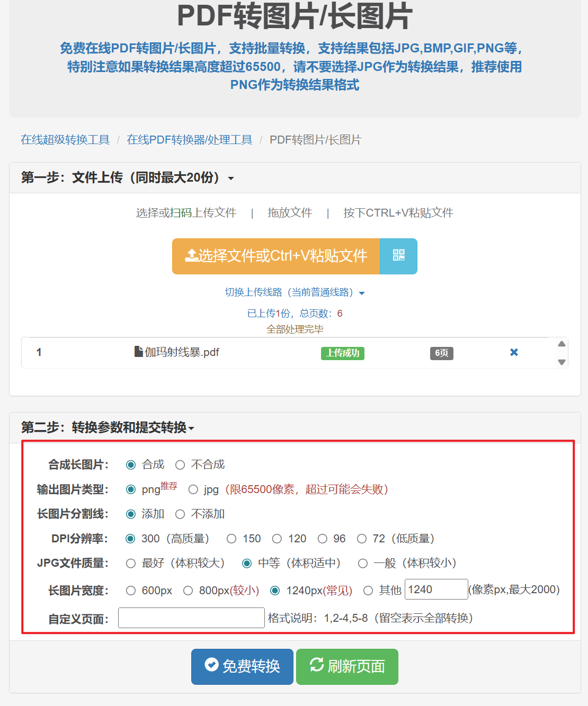Click the scrollbar down arrow in file list
Screen dimensions: 588x706
click(562, 363)
